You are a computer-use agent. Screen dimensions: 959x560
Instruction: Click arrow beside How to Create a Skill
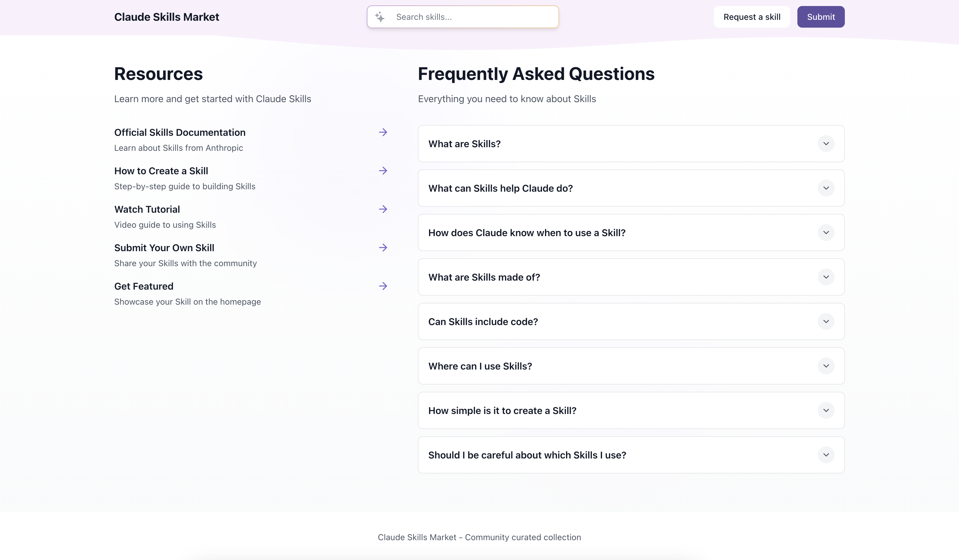coord(383,171)
